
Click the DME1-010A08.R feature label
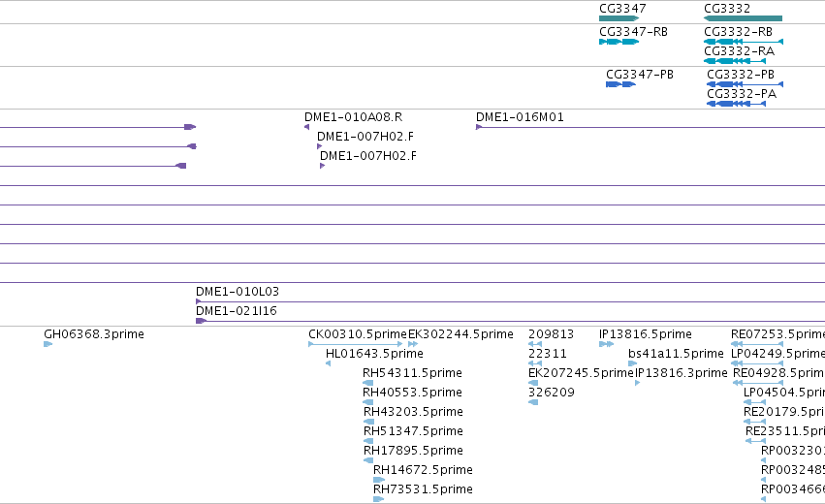click(354, 117)
